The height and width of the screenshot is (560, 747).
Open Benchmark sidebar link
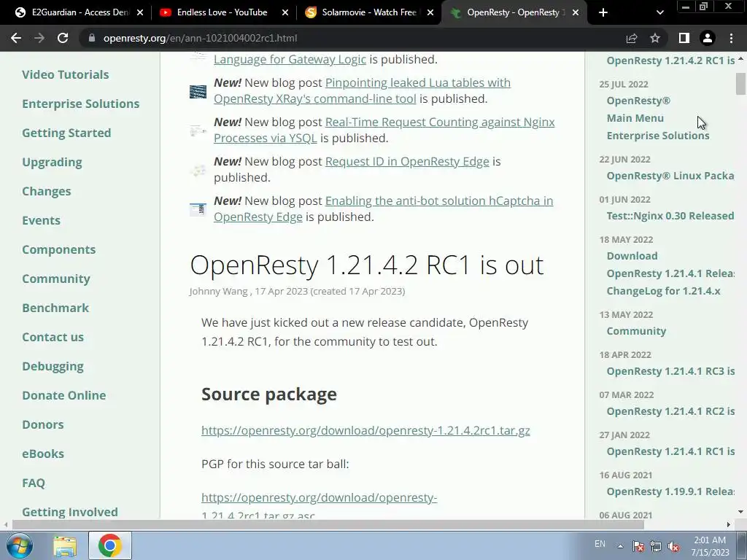(55, 308)
